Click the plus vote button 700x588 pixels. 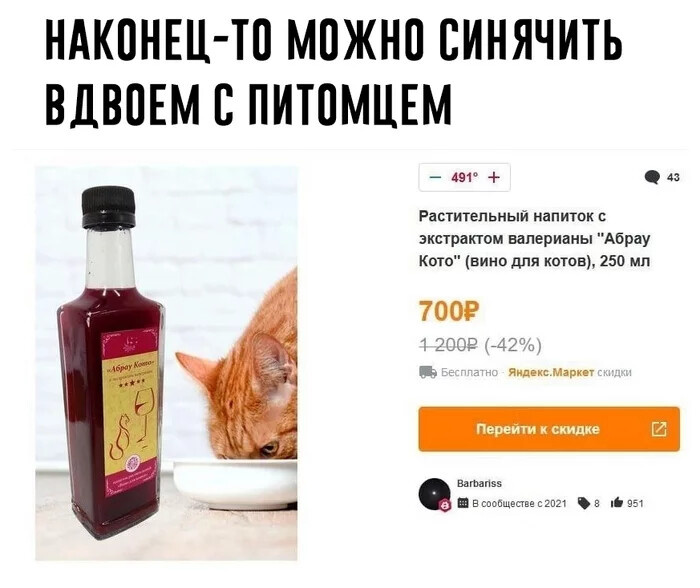pyautogui.click(x=493, y=178)
